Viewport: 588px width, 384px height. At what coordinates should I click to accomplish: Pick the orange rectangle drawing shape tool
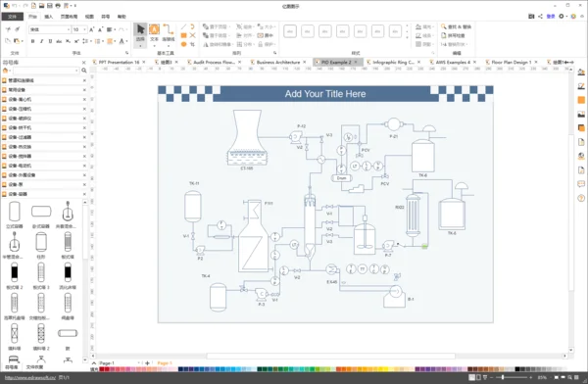tap(184, 35)
